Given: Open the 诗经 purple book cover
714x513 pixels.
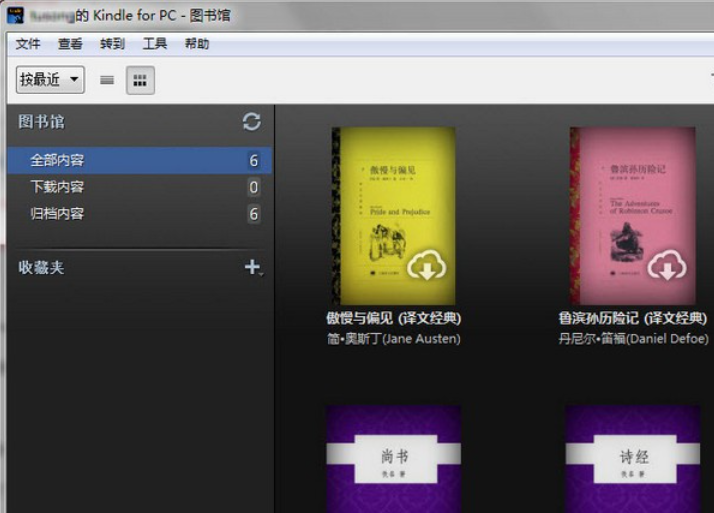Looking at the screenshot, I should tap(633, 459).
